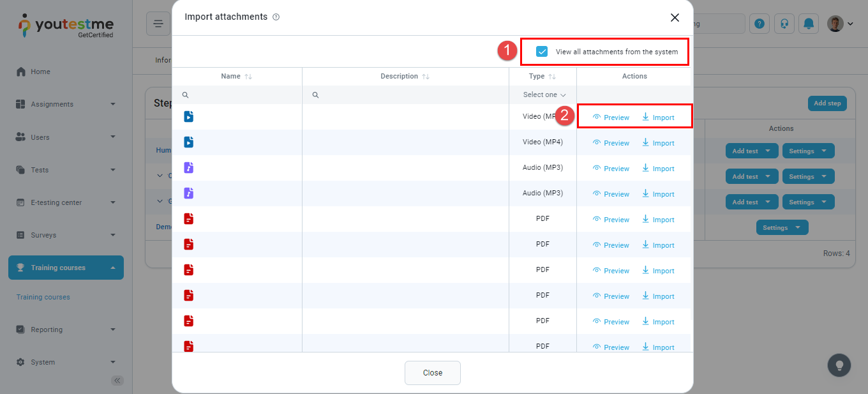Viewport: 868px width, 394px height.
Task: Click the first video file icon
Action: click(188, 116)
